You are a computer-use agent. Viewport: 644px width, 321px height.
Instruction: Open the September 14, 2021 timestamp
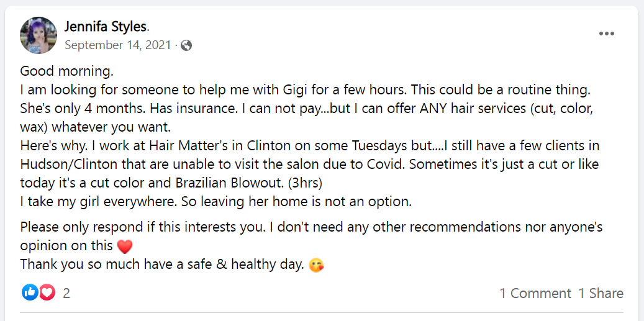(117, 45)
